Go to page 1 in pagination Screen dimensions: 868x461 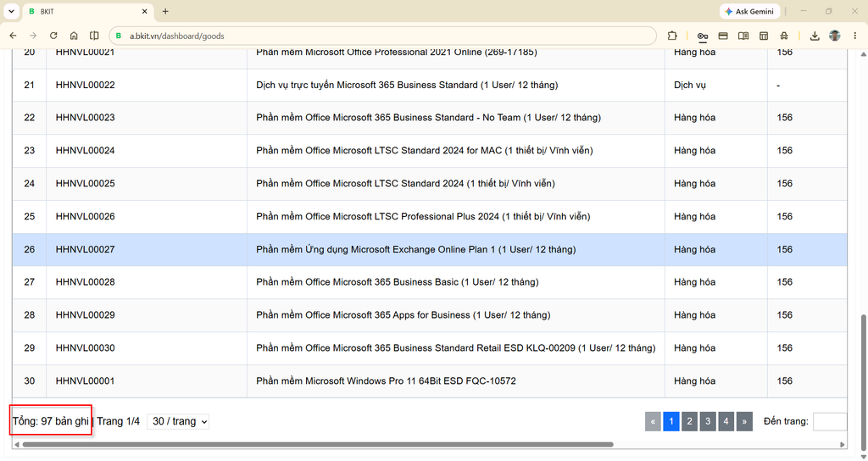pyautogui.click(x=671, y=421)
